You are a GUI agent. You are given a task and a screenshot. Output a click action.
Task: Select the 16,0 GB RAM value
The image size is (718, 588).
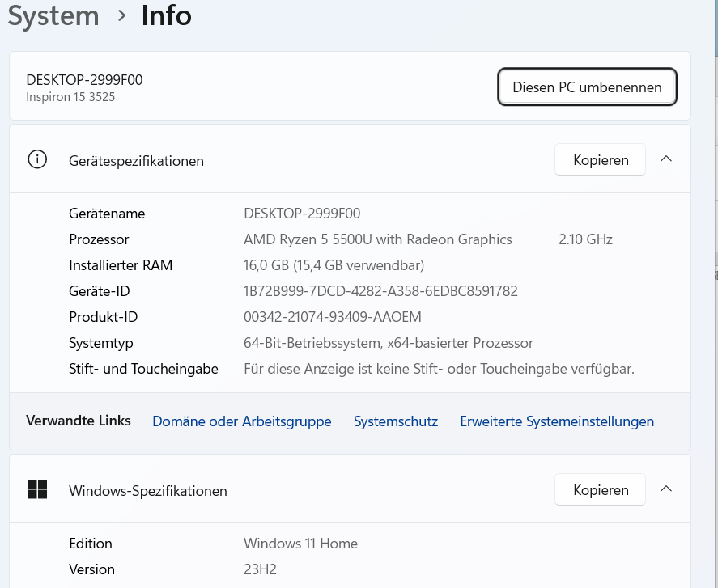(x=334, y=265)
